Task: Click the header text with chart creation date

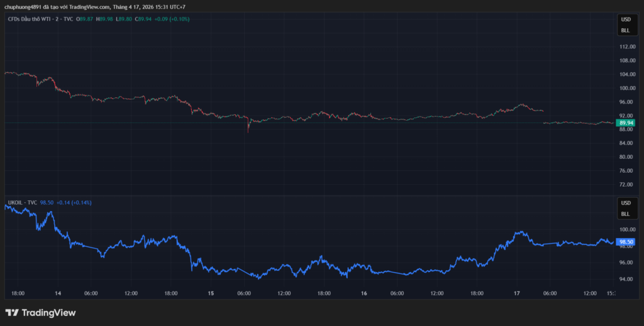Action: 94,7
